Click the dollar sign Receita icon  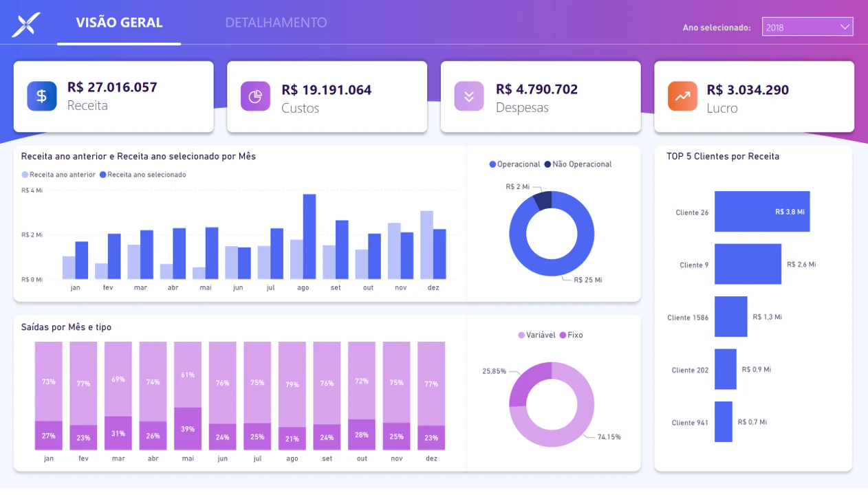tap(42, 96)
